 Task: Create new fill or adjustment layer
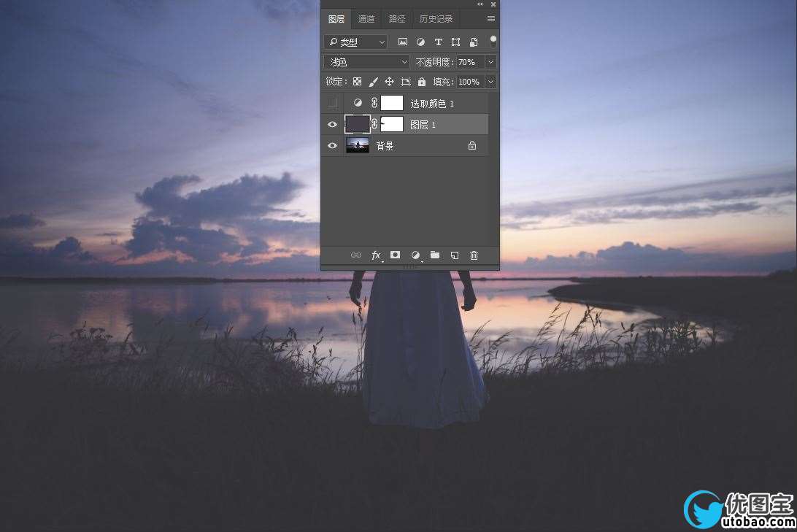[415, 255]
